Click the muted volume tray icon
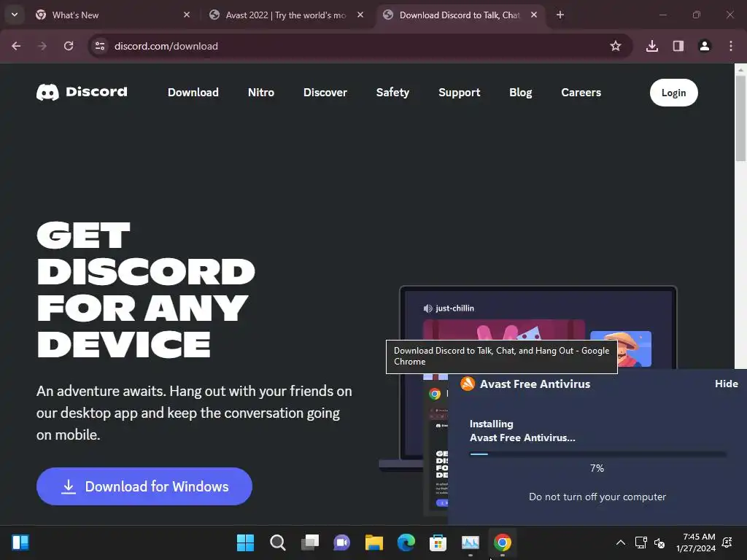747x560 pixels. coord(659,542)
